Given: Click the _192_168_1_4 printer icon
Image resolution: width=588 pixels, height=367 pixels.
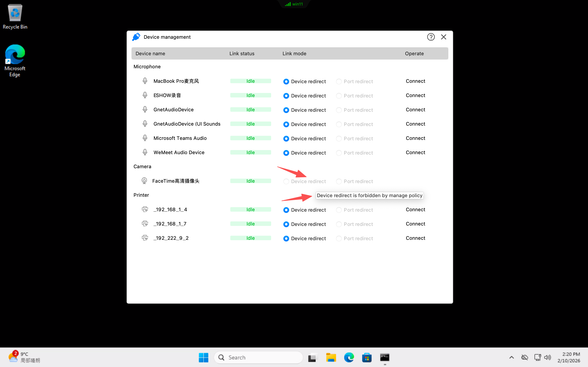Looking at the screenshot, I should point(145,209).
